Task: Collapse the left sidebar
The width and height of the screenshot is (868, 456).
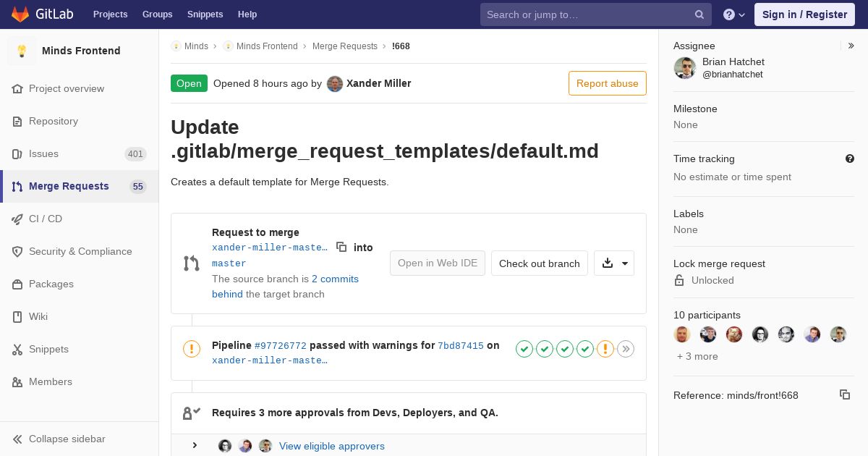Action: 80,439
